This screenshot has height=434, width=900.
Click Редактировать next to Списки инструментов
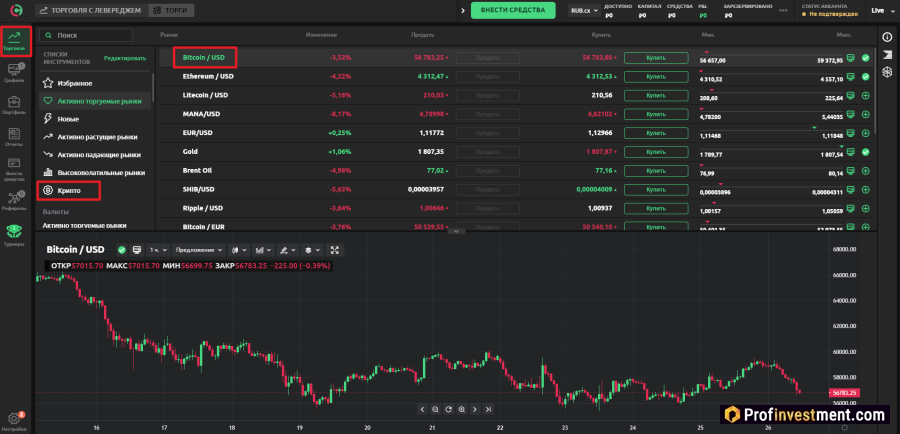coord(125,58)
